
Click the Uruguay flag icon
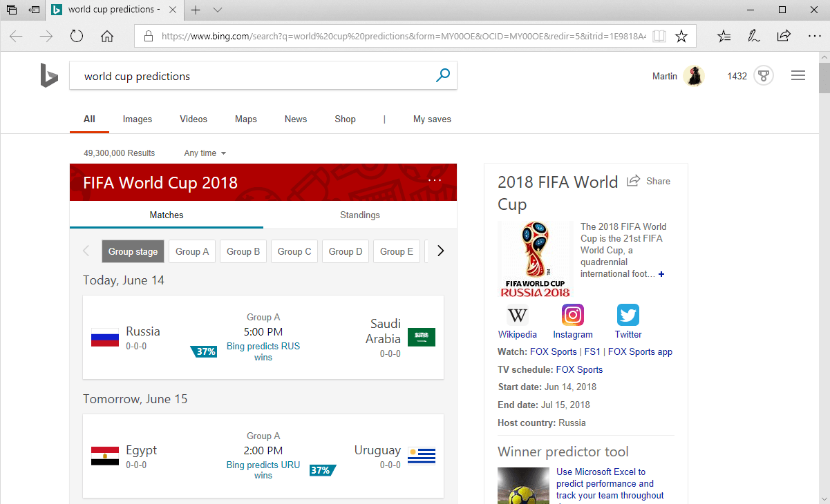click(x=422, y=456)
